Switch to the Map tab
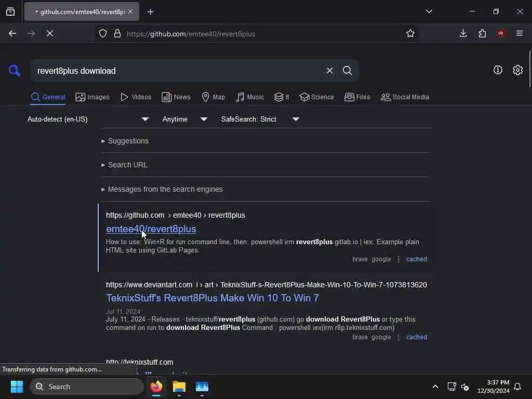 coord(214,97)
